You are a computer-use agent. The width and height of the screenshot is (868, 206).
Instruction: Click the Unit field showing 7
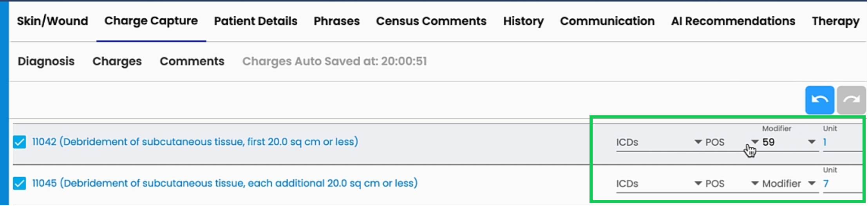tap(841, 184)
